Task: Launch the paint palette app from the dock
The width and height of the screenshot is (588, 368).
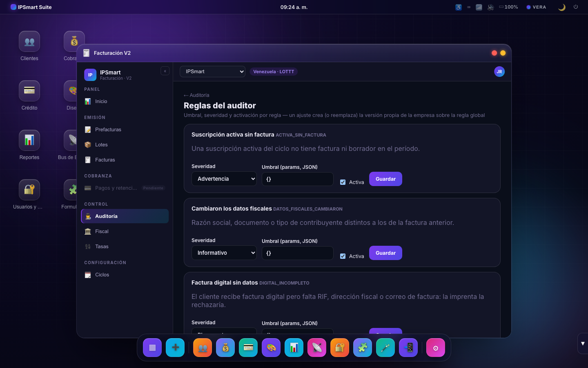Action: [271, 348]
